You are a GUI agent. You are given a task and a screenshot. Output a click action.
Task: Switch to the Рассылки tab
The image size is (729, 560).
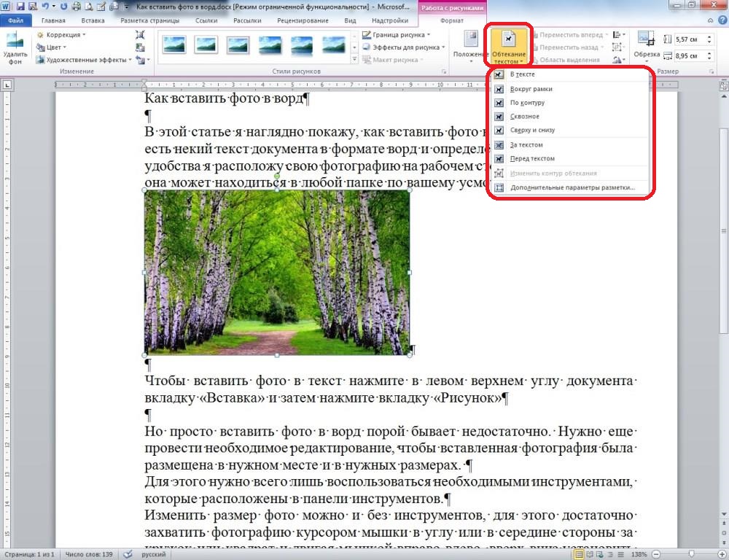click(x=247, y=20)
